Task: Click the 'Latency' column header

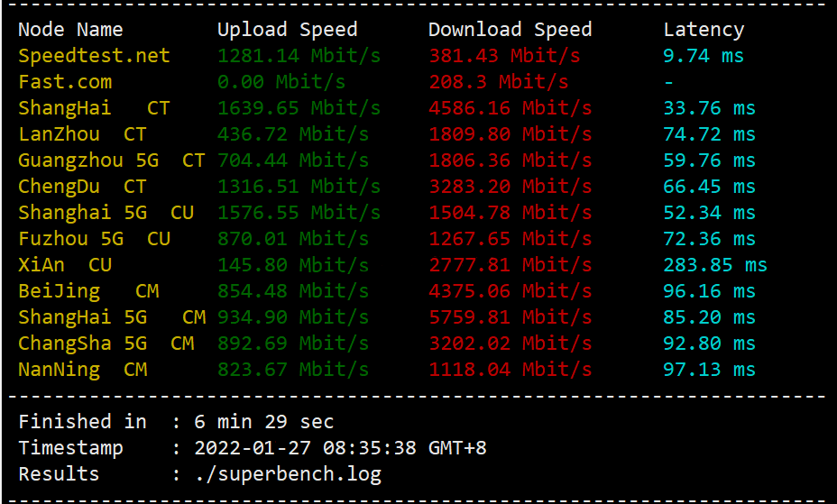Action: coord(704,30)
